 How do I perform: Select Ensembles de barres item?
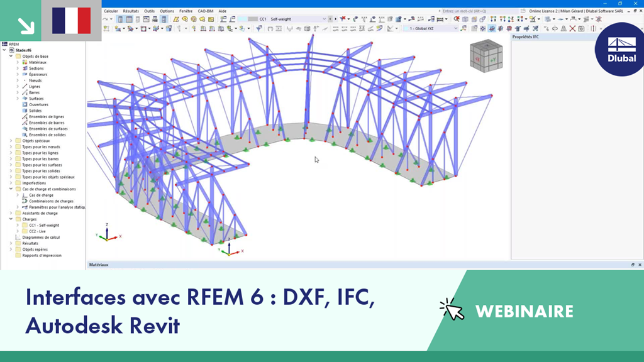47,123
